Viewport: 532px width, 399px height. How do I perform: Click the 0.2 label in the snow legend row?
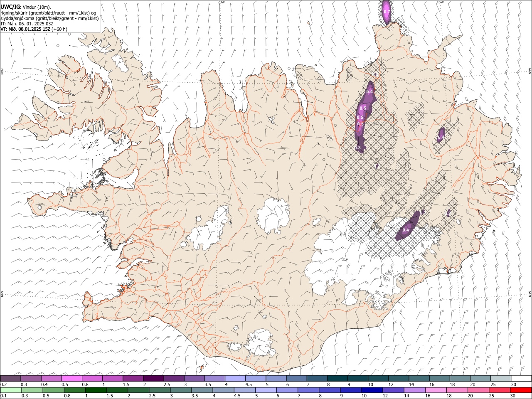click(x=3, y=384)
